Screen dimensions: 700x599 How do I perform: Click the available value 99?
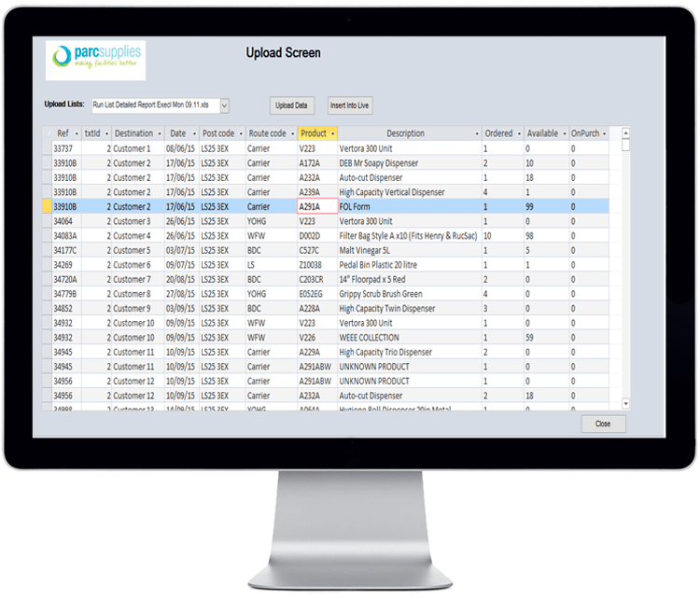tap(546, 206)
